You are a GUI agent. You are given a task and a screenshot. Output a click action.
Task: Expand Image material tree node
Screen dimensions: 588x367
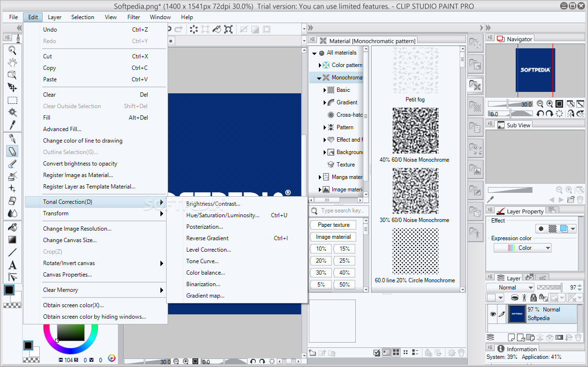pos(320,189)
